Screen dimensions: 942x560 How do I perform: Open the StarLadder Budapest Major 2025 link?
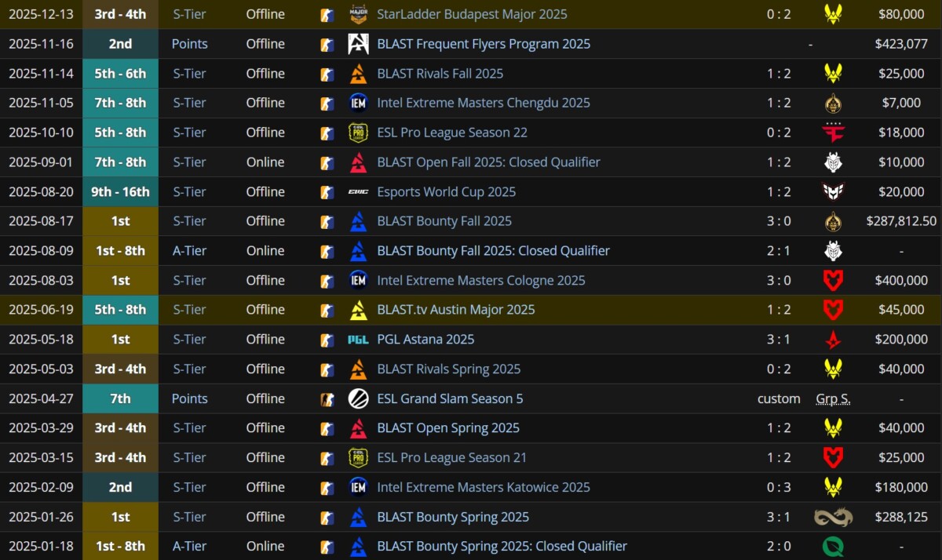coord(472,14)
